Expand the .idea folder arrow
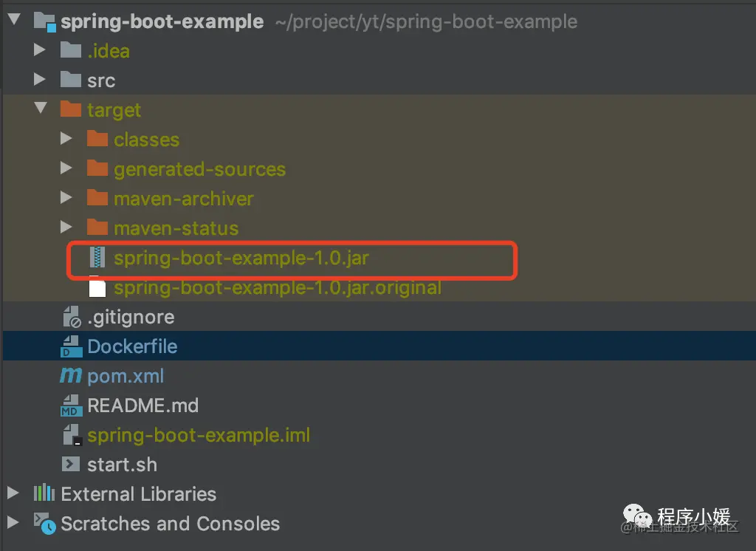The width and height of the screenshot is (756, 551). coord(40,49)
